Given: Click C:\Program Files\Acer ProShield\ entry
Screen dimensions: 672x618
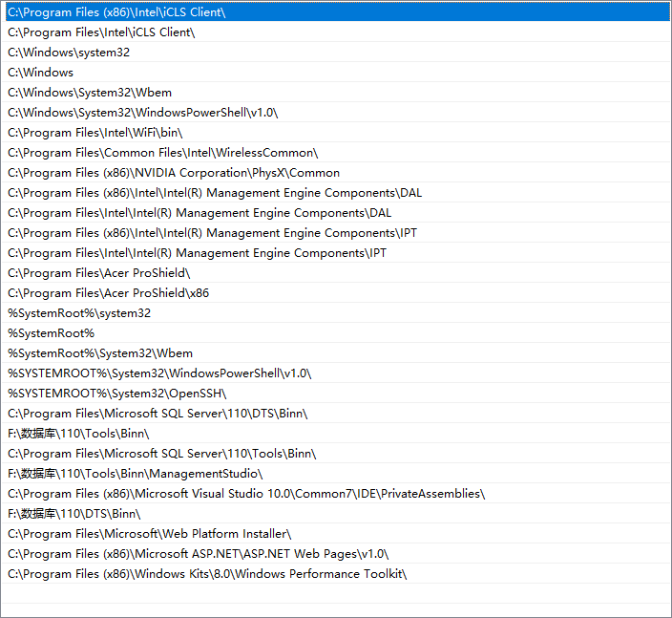Looking at the screenshot, I should [336, 273].
